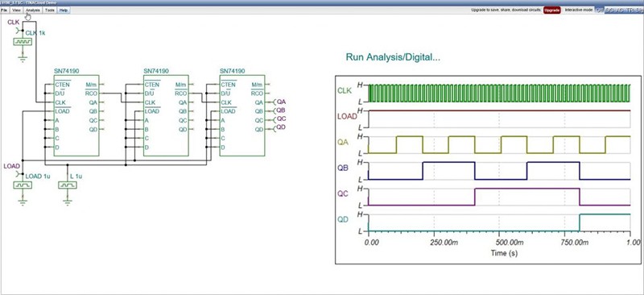Select the SN74190 chip driving QA-QD outputs

[242, 115]
